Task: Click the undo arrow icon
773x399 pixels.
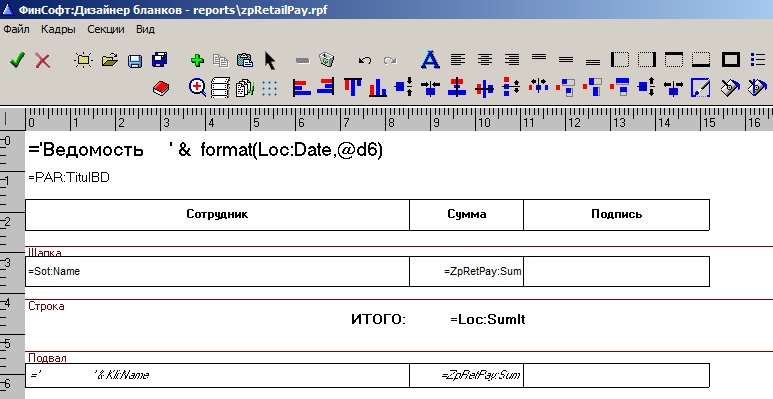Action: pos(364,60)
